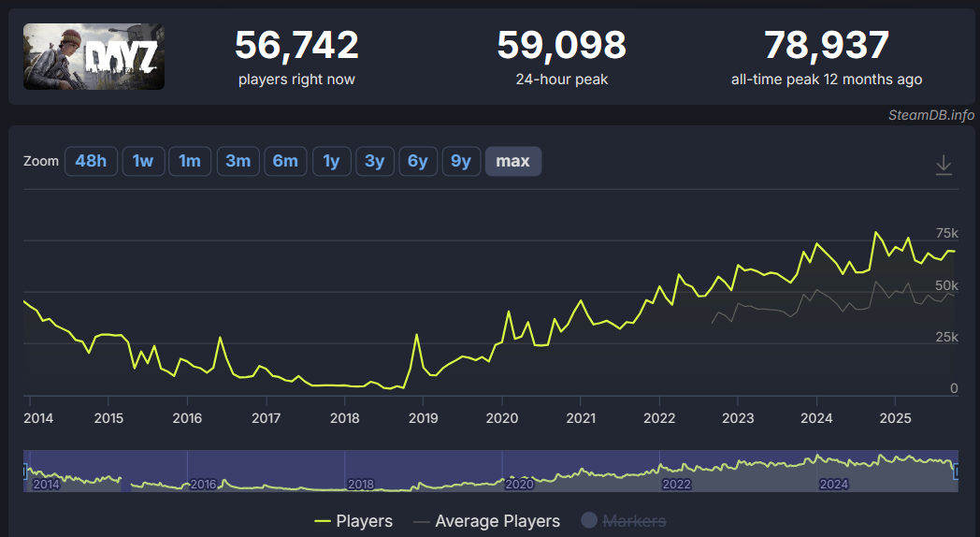Grab the left navigator range handle
Viewport: 980px width, 537px height.
pyautogui.click(x=25, y=471)
